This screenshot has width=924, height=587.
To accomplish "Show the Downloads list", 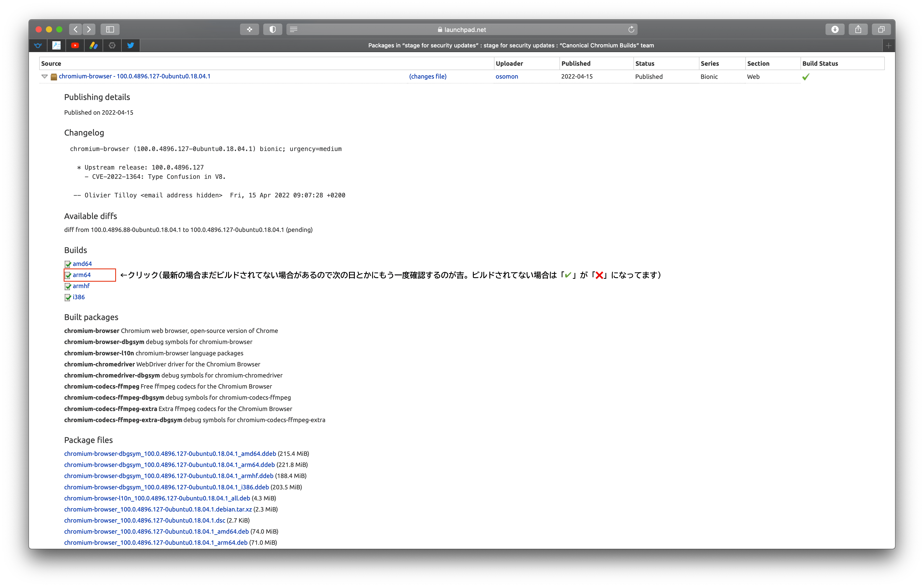I will (835, 29).
